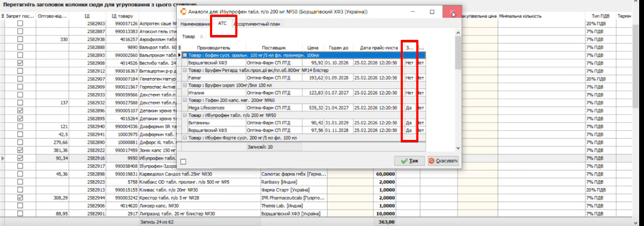Click the Товар grouping sort arrow
The width and height of the screenshot is (644, 226).
201,37
